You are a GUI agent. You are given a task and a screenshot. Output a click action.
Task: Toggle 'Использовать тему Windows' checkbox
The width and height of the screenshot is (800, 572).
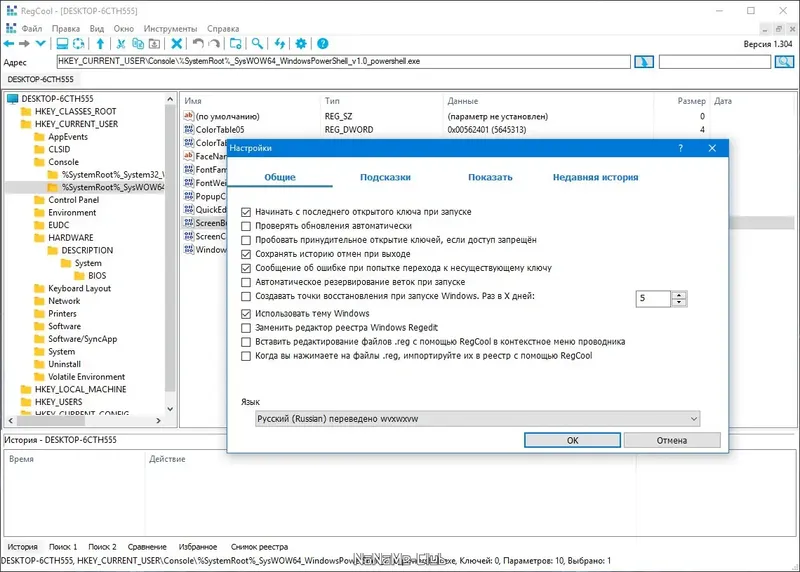click(x=246, y=314)
